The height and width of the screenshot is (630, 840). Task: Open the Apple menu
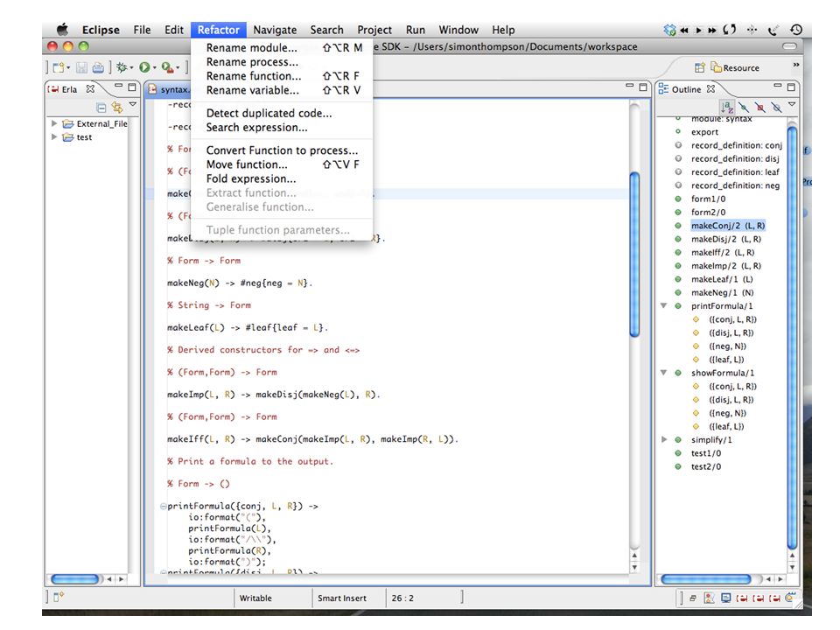pyautogui.click(x=63, y=30)
